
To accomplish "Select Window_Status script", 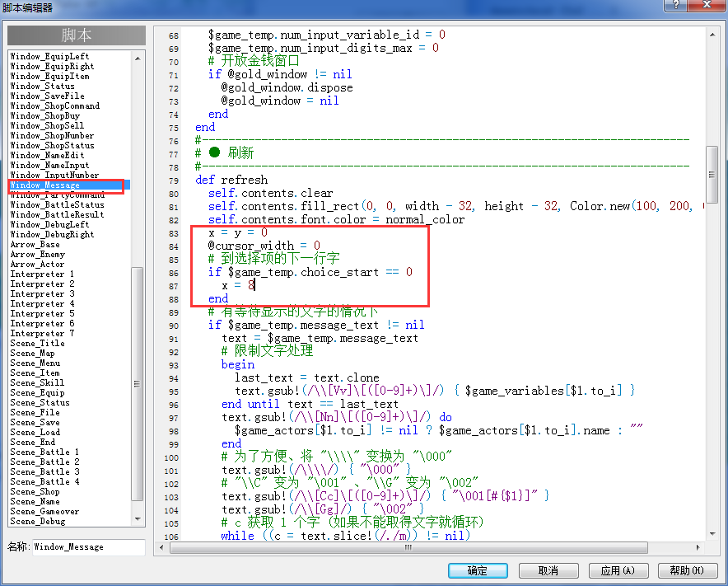I will pos(42,86).
